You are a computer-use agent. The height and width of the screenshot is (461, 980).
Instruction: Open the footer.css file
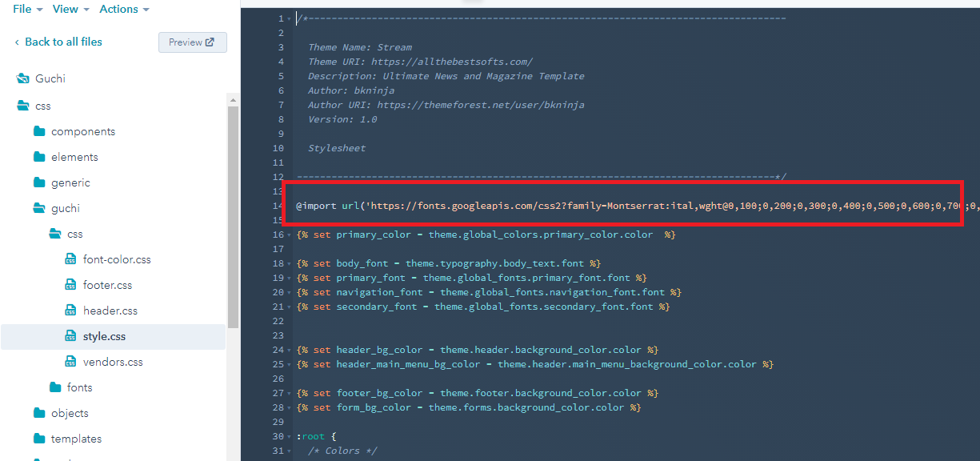[x=107, y=285]
